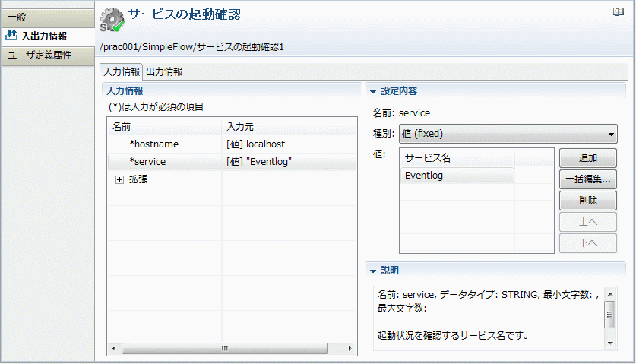Screen dimensions: 636x364
Task: Click the 名前 column header
Action: [164, 127]
